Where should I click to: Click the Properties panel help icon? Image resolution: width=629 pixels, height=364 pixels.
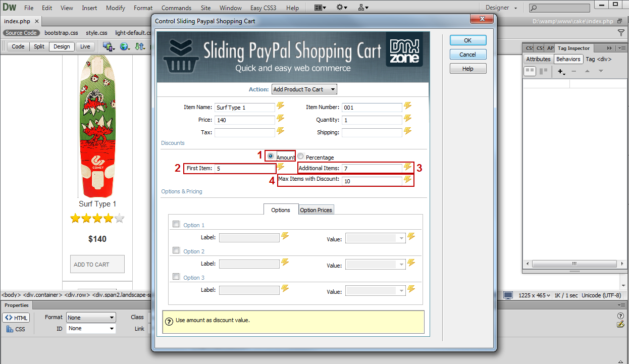tap(621, 316)
